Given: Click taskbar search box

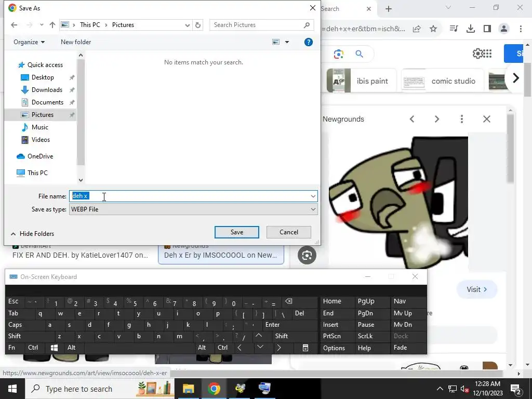Looking at the screenshot, I should (99, 389).
